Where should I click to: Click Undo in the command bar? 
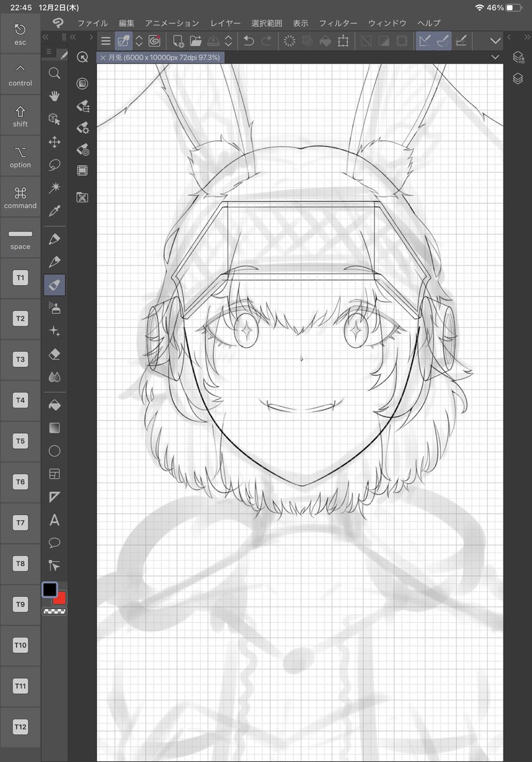[249, 41]
